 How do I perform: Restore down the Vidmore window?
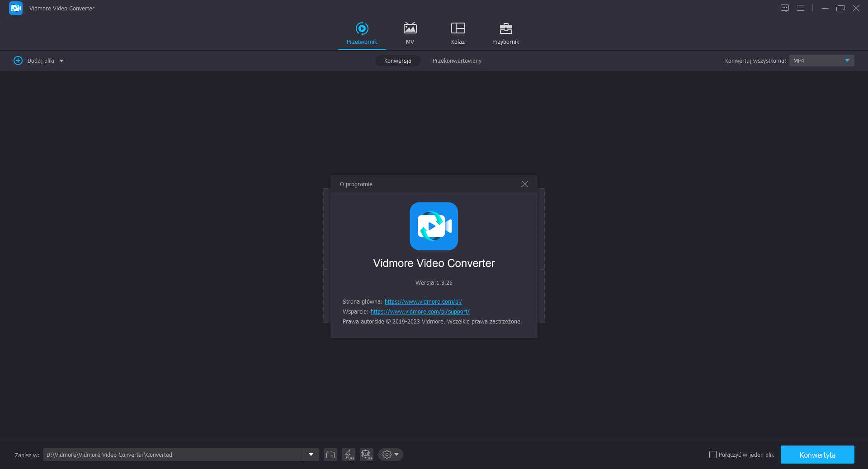coord(840,8)
